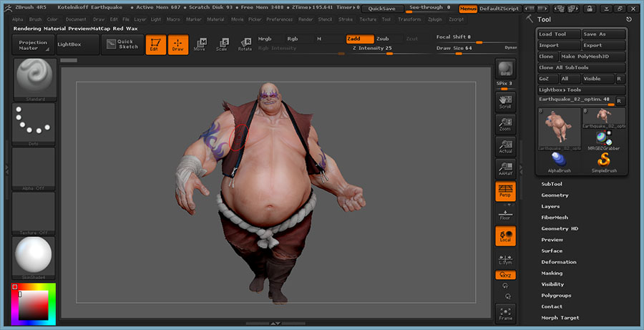Expand the Morph Target section
The height and width of the screenshot is (330, 644).
560,317
